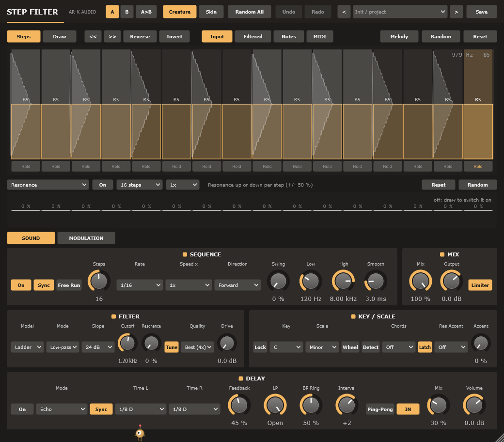Screen dimensions: 504x442
Task: Switch to the MODULATION tab
Action: [86, 238]
